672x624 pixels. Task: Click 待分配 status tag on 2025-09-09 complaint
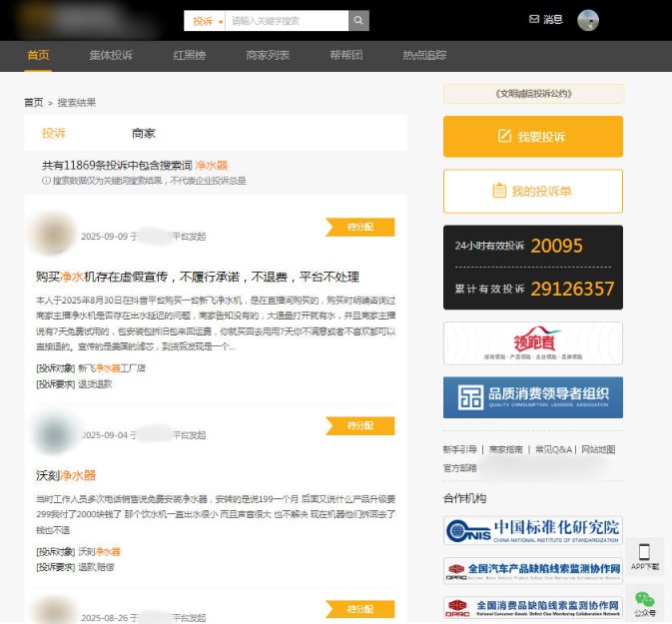(x=360, y=228)
